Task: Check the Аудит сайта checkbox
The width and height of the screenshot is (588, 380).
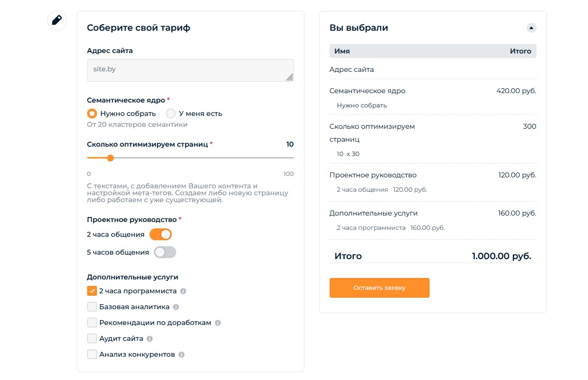Action: point(92,338)
